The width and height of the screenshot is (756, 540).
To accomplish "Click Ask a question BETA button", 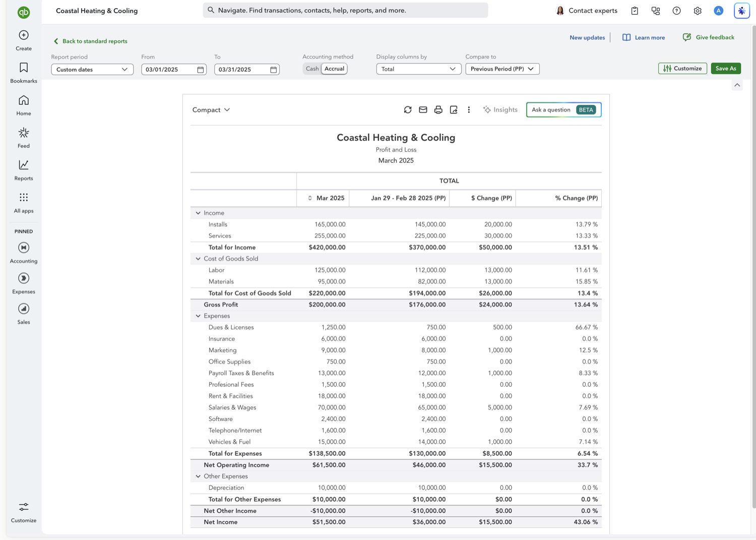I will click(563, 110).
